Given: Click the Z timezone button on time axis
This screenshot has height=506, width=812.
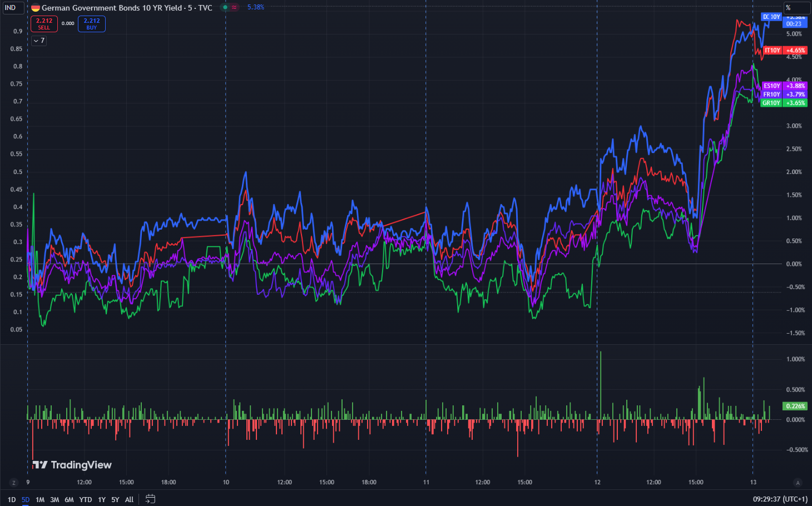Looking at the screenshot, I should pyautogui.click(x=13, y=482).
